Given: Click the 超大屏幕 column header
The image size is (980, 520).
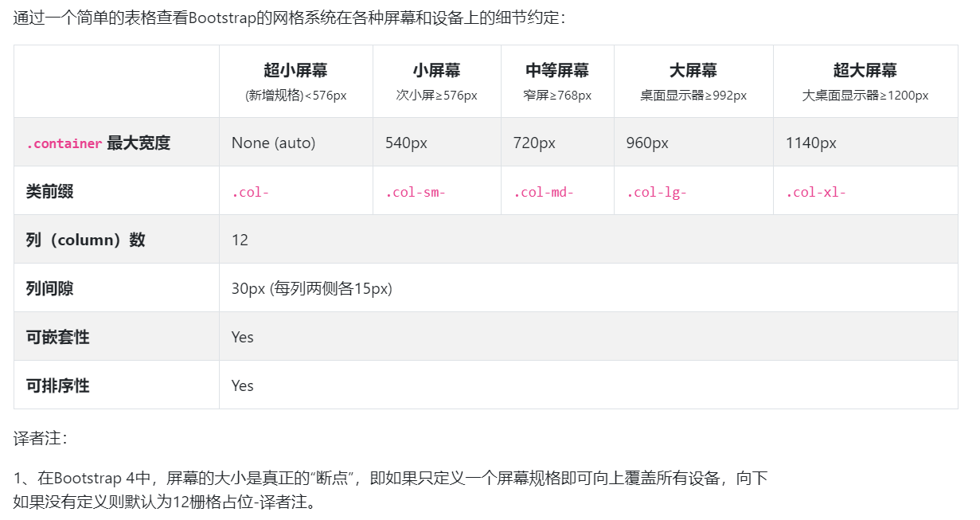Looking at the screenshot, I should tap(865, 71).
